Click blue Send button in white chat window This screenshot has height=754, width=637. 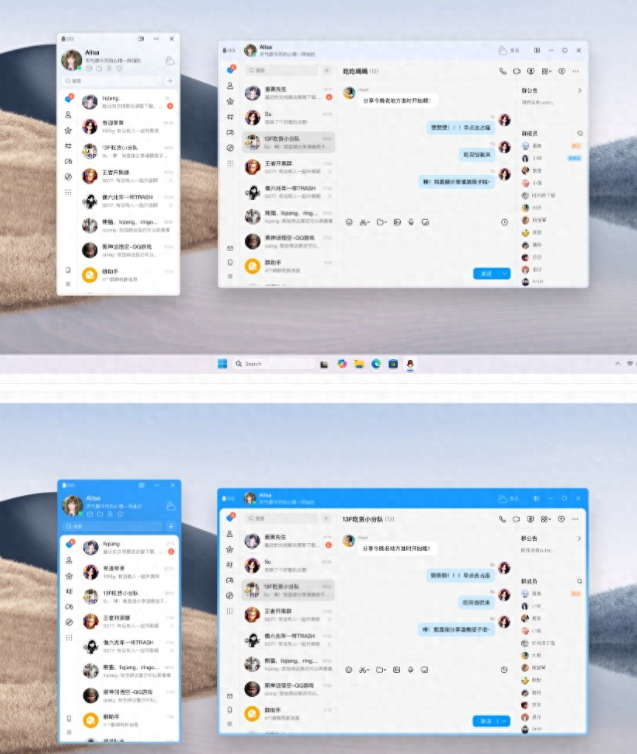click(x=487, y=274)
